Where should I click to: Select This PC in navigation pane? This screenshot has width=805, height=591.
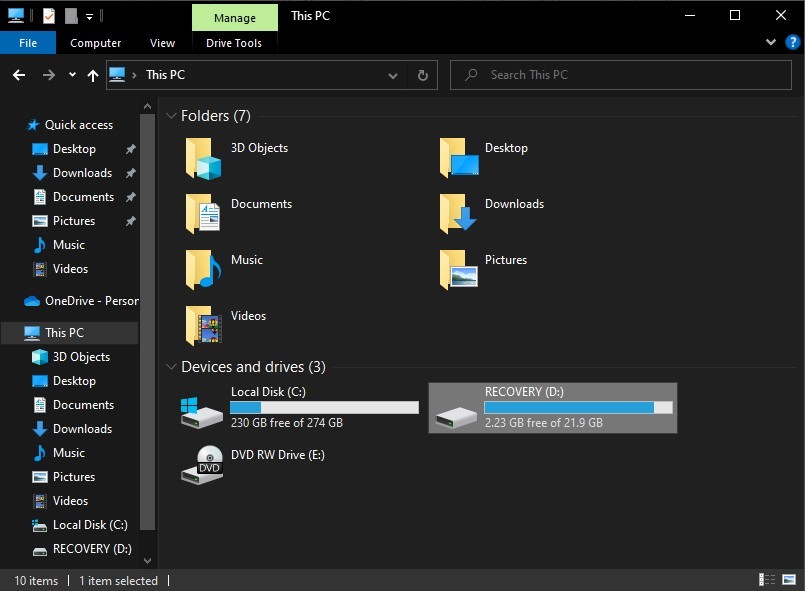click(x=70, y=333)
